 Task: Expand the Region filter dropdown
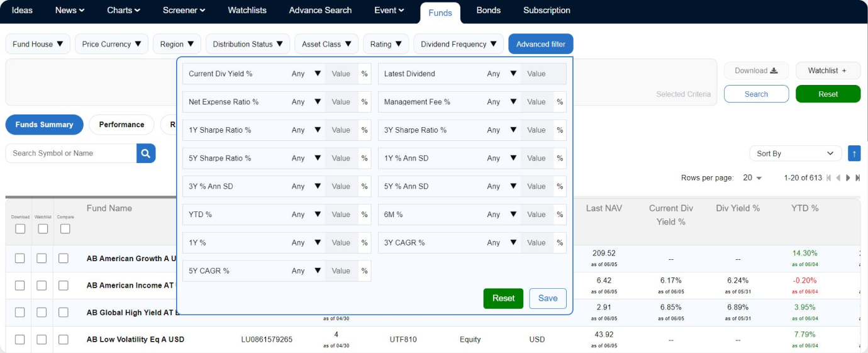(177, 44)
